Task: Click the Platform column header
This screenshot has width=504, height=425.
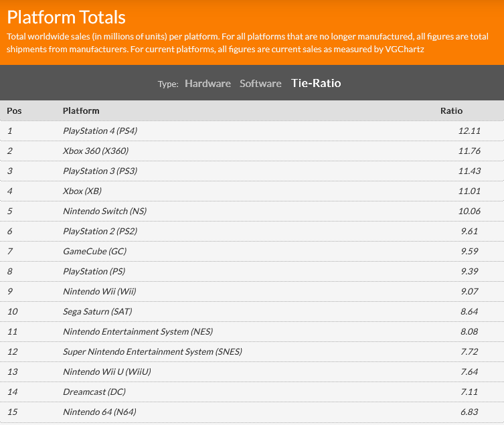Action: click(x=81, y=111)
